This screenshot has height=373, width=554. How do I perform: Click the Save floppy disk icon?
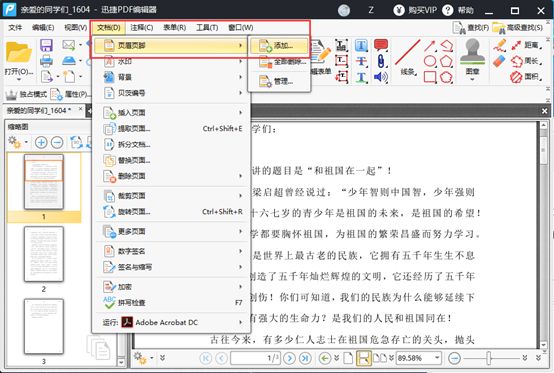tap(46, 46)
